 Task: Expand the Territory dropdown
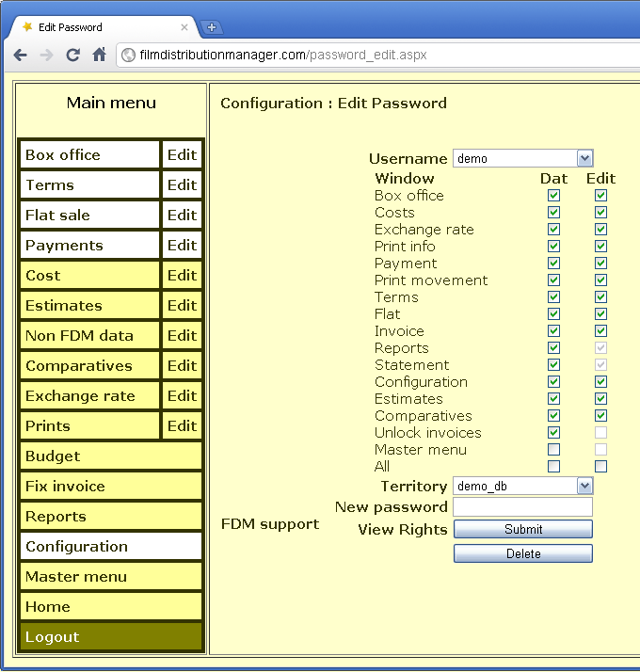tap(584, 487)
